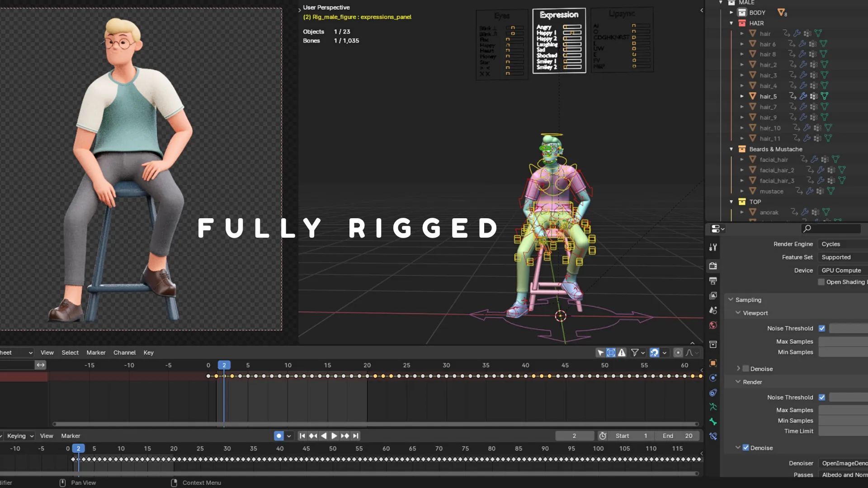Select the Output Properties printer icon

(713, 281)
